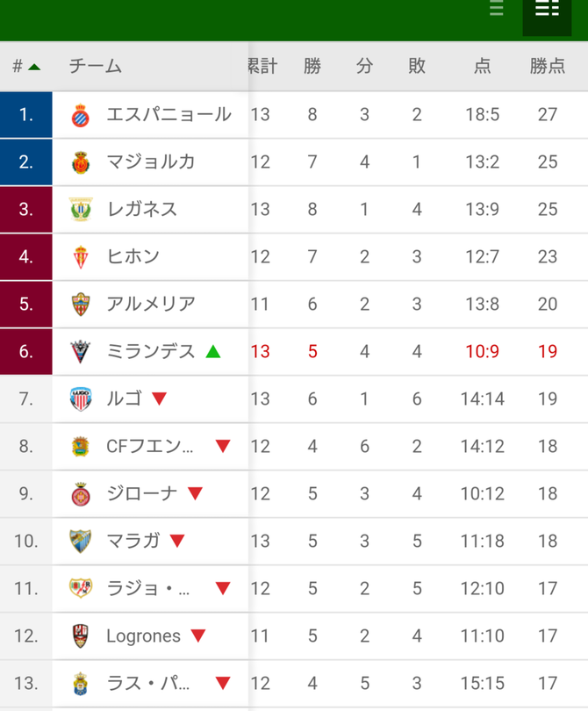Click the Leganes club crest
The image size is (588, 711).
[x=81, y=210]
